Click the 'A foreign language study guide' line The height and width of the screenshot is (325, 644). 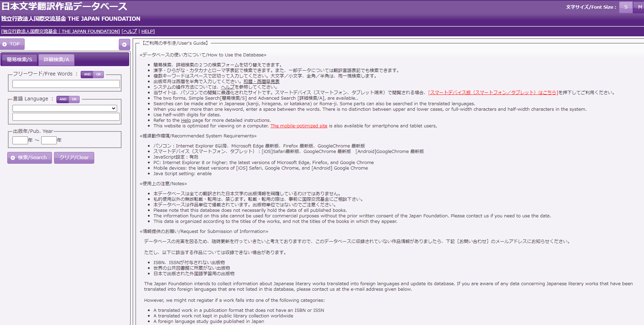209,322
